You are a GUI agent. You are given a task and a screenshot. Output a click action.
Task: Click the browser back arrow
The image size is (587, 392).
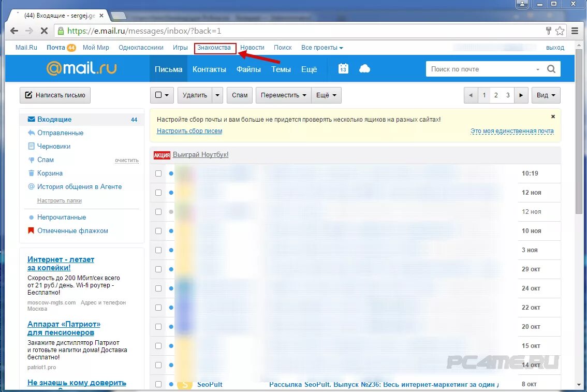(14, 31)
